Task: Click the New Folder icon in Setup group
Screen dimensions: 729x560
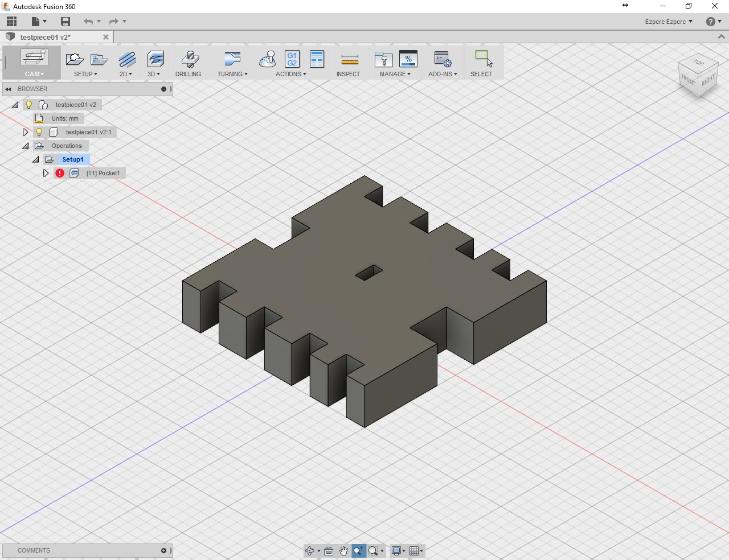Action: [99, 59]
